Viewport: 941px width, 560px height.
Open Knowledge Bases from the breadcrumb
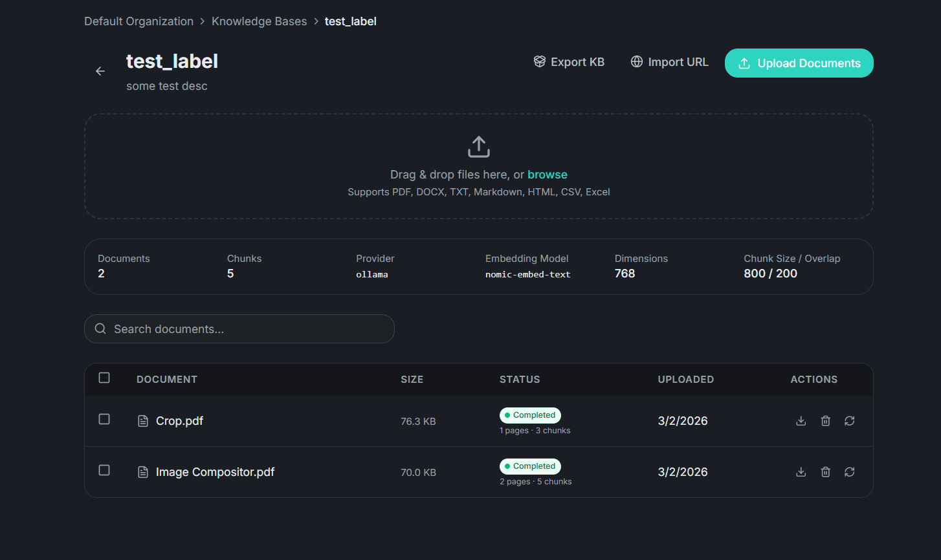point(259,21)
